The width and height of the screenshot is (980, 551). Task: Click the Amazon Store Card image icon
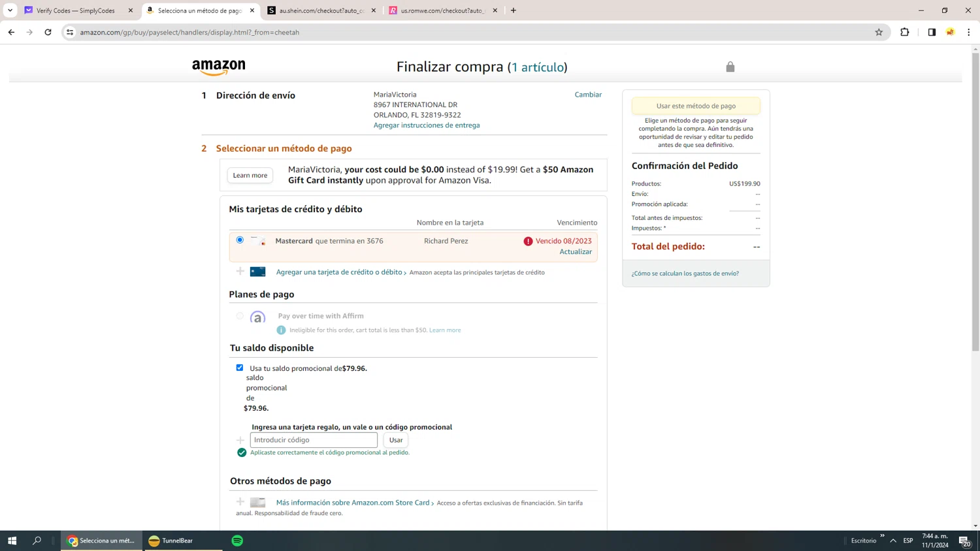(258, 502)
